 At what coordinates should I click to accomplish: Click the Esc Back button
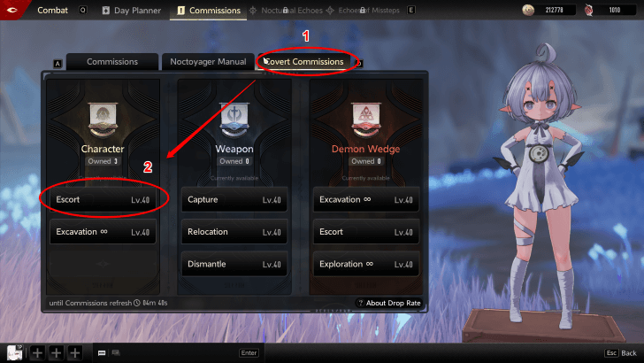click(620, 352)
